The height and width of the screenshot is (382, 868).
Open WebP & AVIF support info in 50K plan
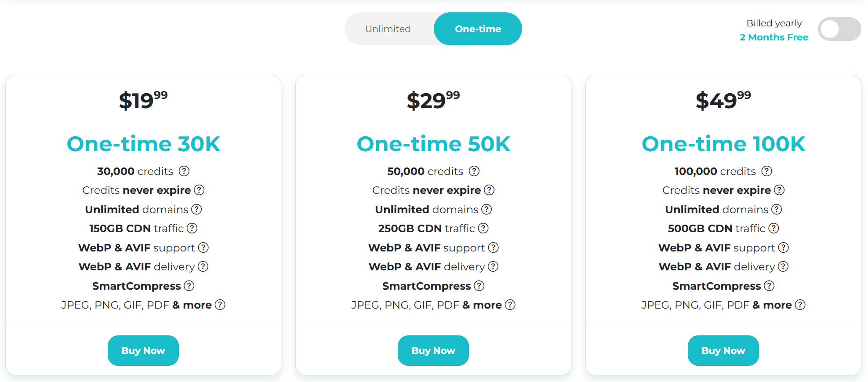pos(494,247)
